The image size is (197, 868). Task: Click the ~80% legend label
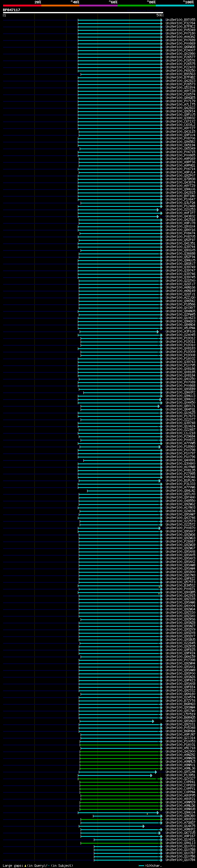[151, 2]
